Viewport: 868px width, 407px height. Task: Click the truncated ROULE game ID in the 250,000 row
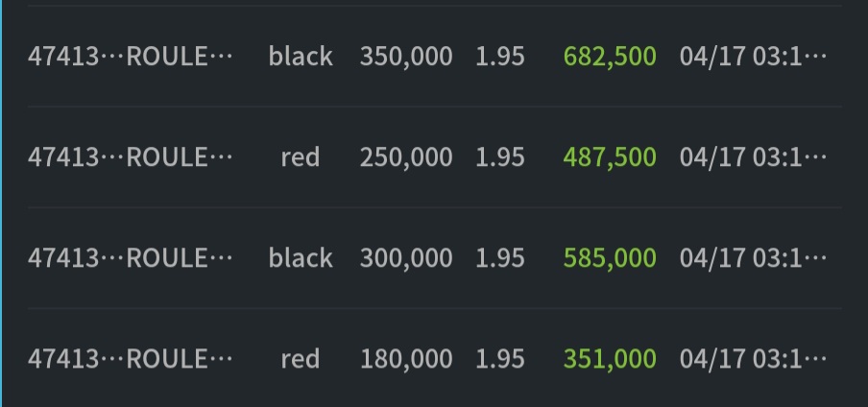pos(180,157)
